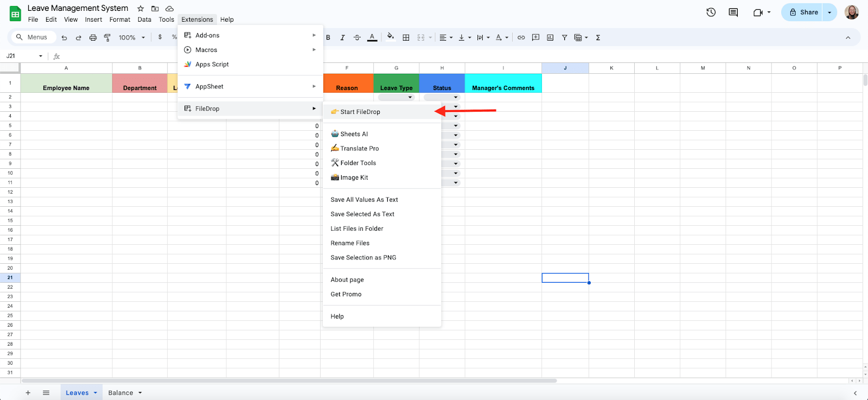868x400 pixels.
Task: Insert link using toolbar icon
Action: 521,37
